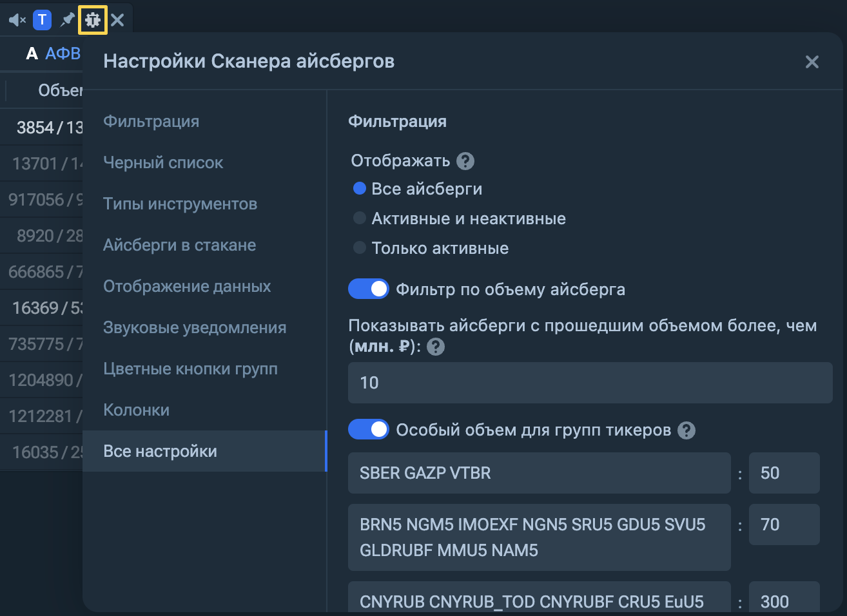Mute sound with the speaker icon
The height and width of the screenshot is (616, 847).
[x=17, y=20]
